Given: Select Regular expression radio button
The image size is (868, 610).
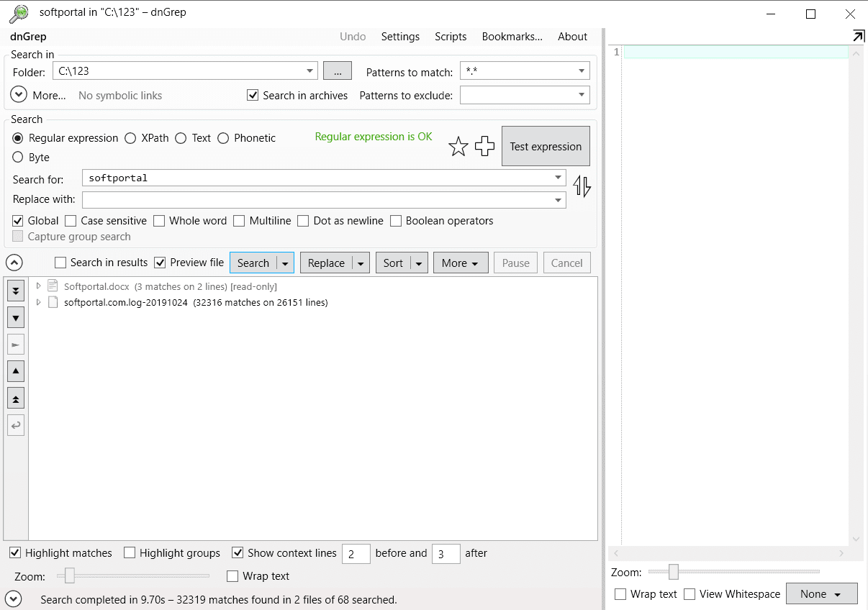Looking at the screenshot, I should (x=18, y=138).
